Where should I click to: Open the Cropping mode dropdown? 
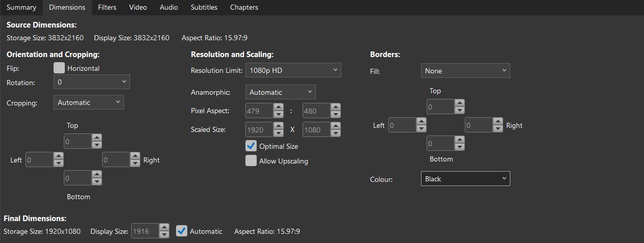click(x=89, y=102)
